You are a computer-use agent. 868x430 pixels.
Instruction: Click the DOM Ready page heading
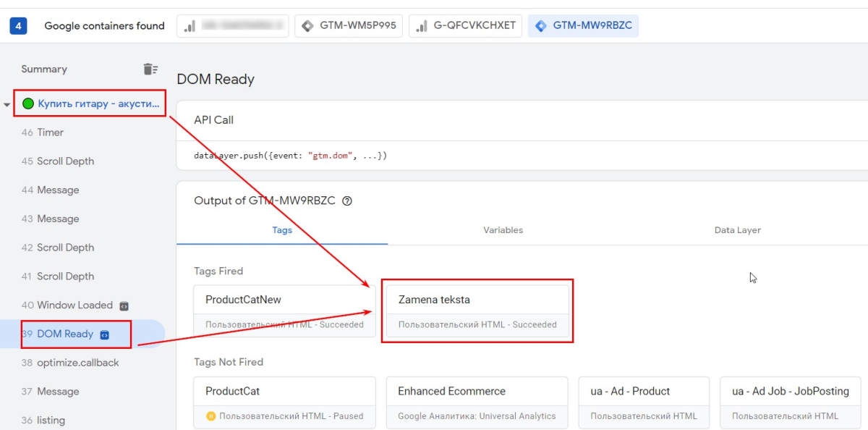[216, 79]
